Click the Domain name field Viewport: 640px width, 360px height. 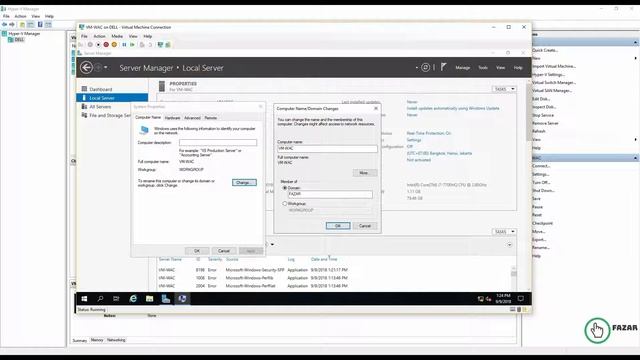click(x=330, y=194)
